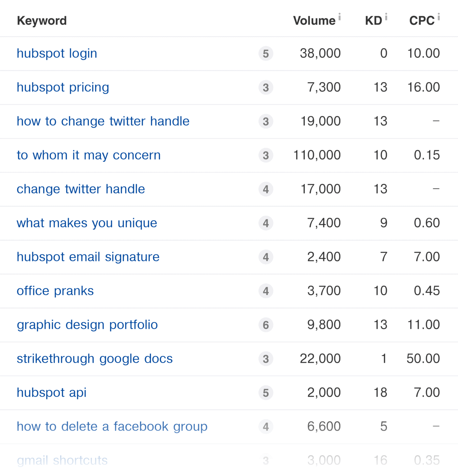Open to whom it may concern link
The image size is (458, 476).
pyautogui.click(x=89, y=155)
